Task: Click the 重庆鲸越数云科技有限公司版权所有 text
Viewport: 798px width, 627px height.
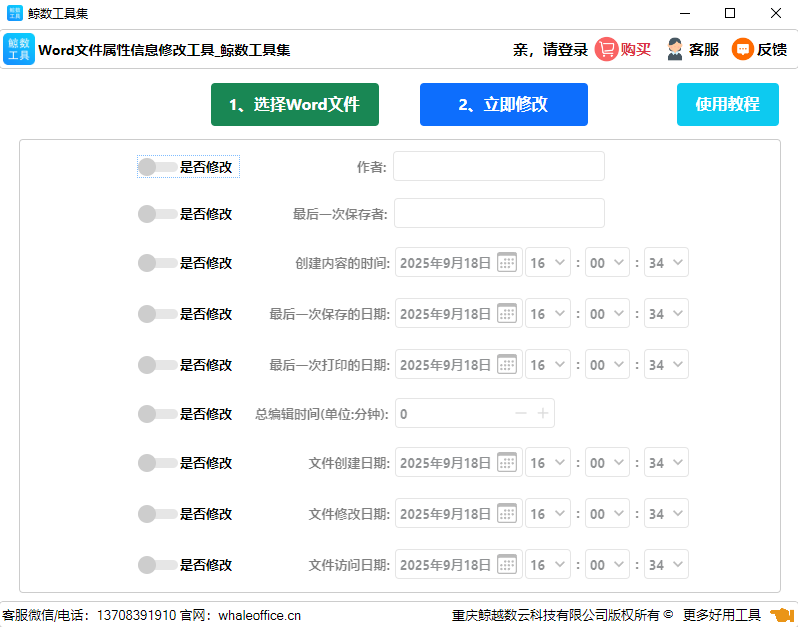Action: [555, 615]
